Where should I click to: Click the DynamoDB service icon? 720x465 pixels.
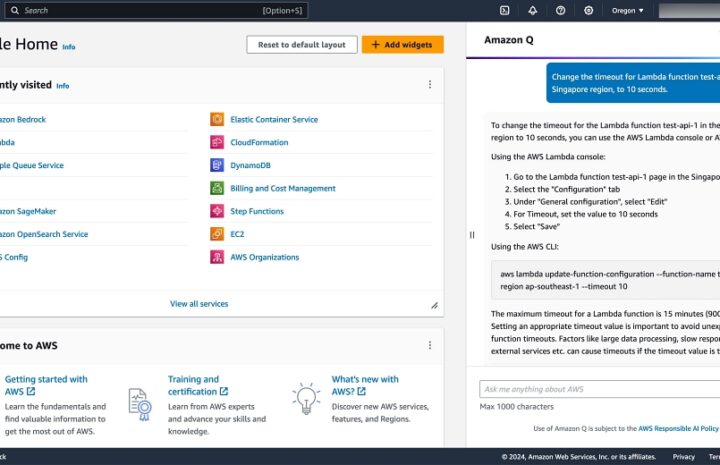click(x=217, y=165)
